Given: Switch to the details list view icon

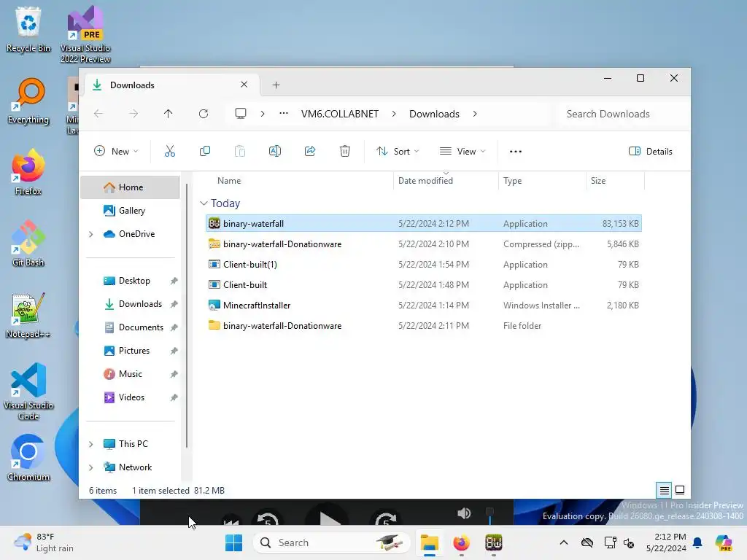Looking at the screenshot, I should [x=664, y=490].
